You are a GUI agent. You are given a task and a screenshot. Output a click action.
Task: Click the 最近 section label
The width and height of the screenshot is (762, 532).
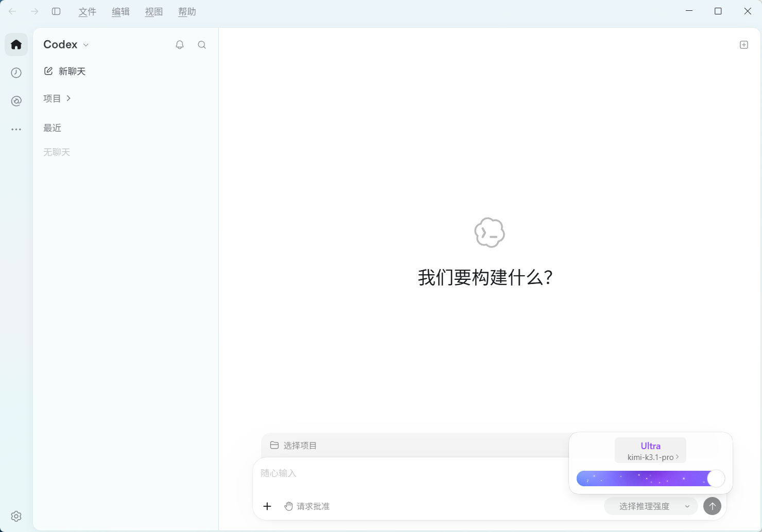[53, 128]
